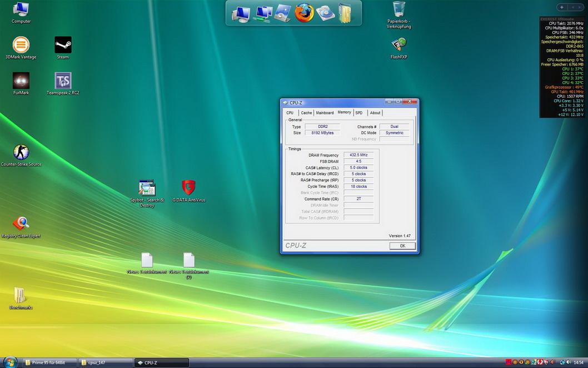Open the SPD tab in CPU-Z
Viewport: 588px width, 368px height.
[x=359, y=113]
